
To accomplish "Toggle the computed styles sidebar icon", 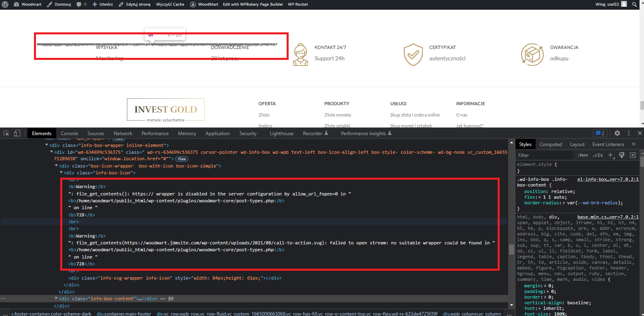I will coord(633,155).
